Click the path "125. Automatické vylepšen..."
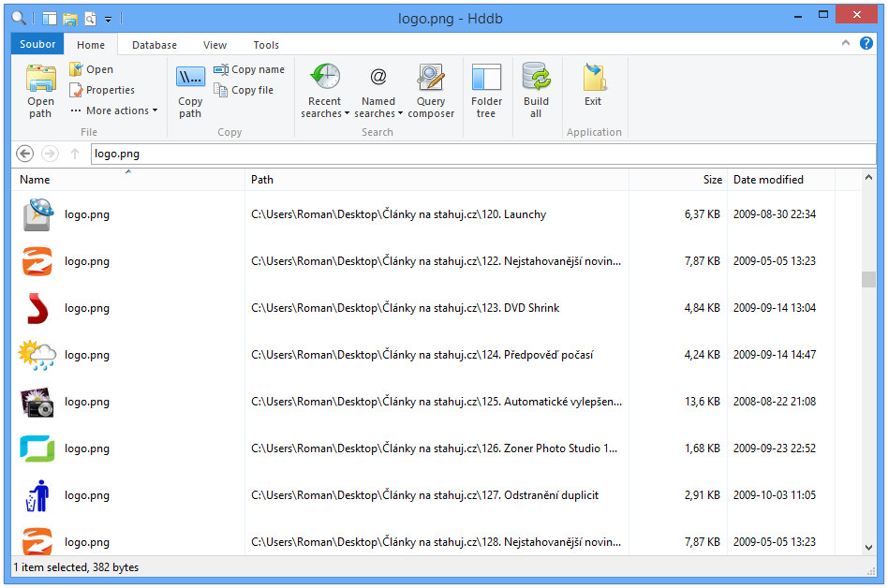888x588 pixels. (437, 402)
